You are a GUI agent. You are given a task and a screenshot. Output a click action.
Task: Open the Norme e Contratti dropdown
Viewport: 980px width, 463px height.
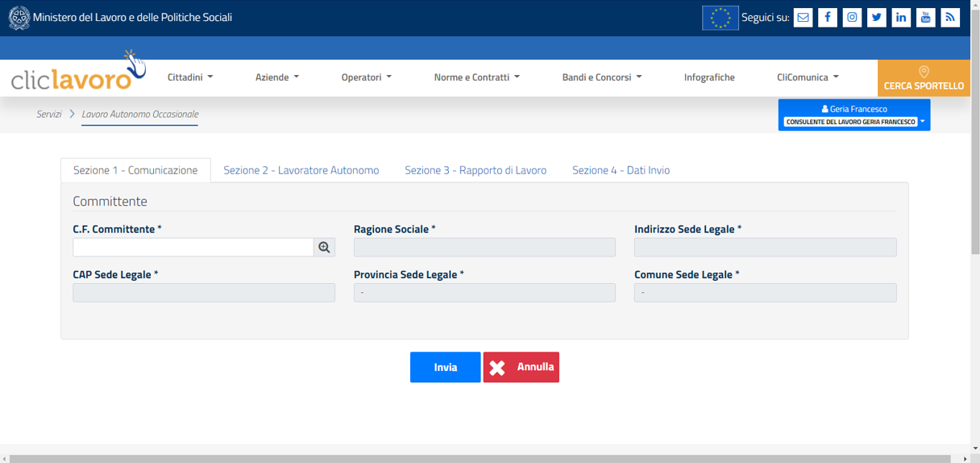(476, 77)
